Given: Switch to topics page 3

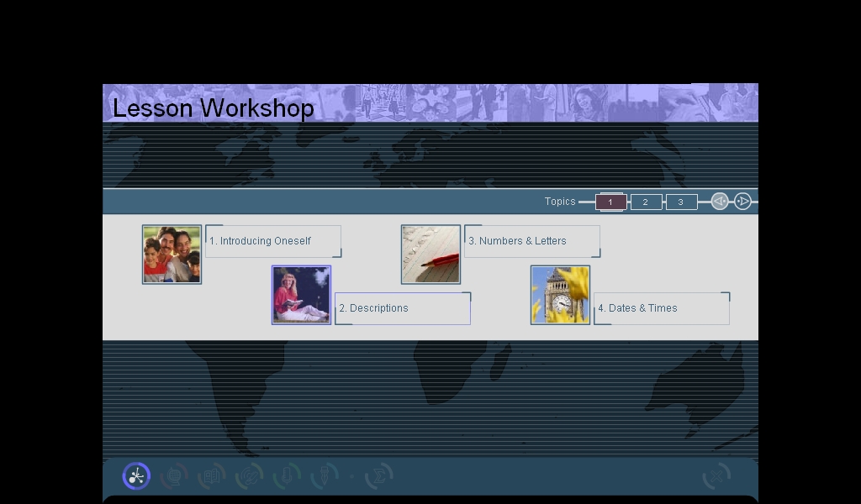Looking at the screenshot, I should coord(681,202).
